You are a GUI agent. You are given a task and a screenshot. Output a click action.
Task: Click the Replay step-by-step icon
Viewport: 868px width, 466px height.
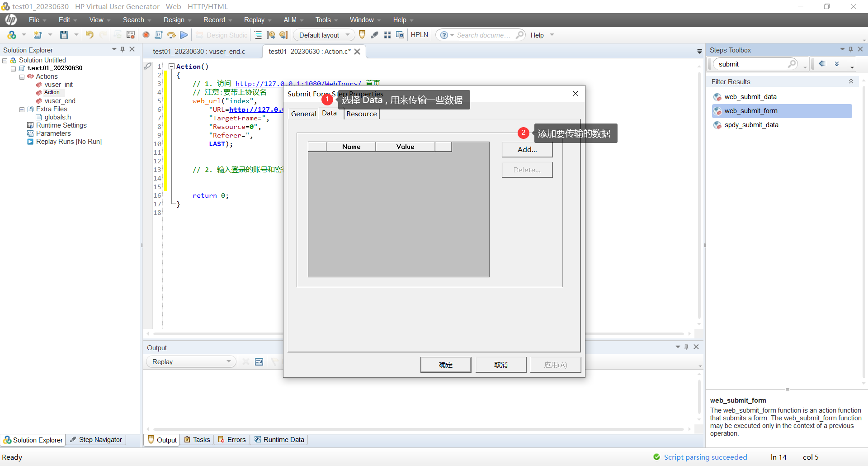171,35
